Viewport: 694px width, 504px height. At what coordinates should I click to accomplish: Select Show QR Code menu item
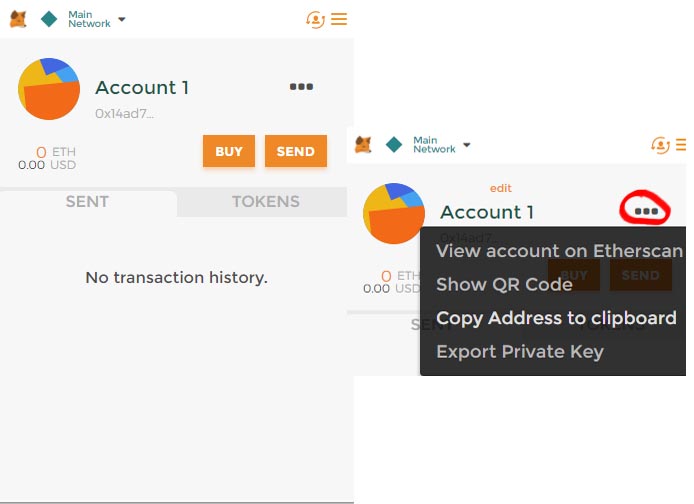click(504, 285)
